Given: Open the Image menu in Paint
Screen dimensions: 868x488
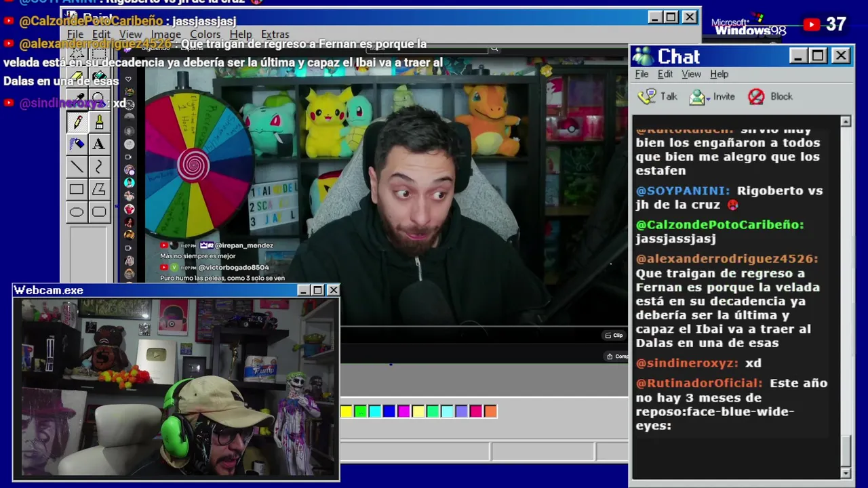Looking at the screenshot, I should (x=166, y=35).
